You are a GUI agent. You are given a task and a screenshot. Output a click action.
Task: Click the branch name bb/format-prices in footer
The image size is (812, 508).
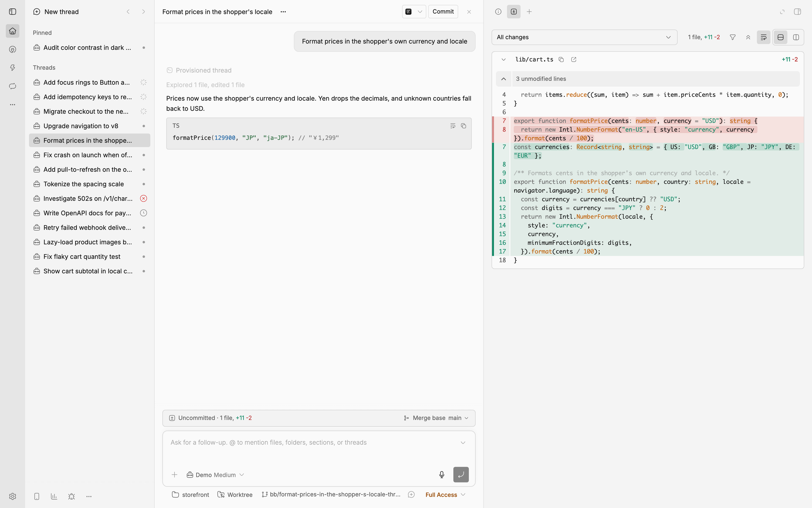click(332, 495)
